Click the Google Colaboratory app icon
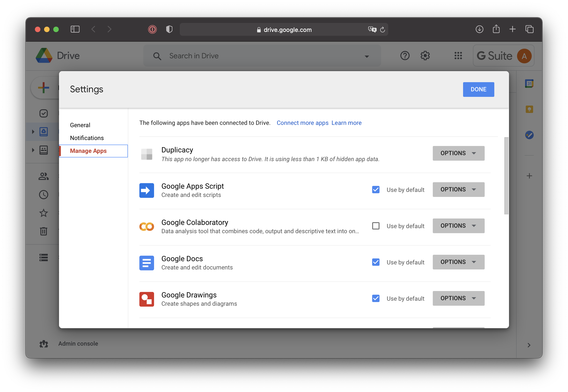 click(146, 227)
